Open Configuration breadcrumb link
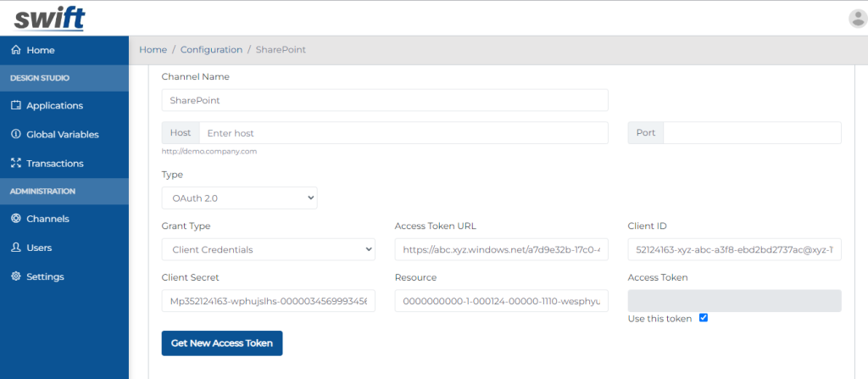The width and height of the screenshot is (868, 379). coord(211,49)
